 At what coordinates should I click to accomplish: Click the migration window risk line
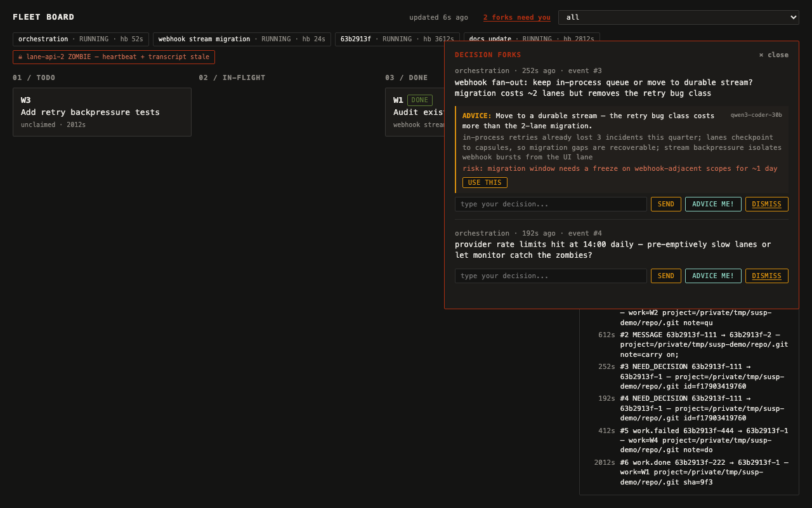tap(620, 169)
